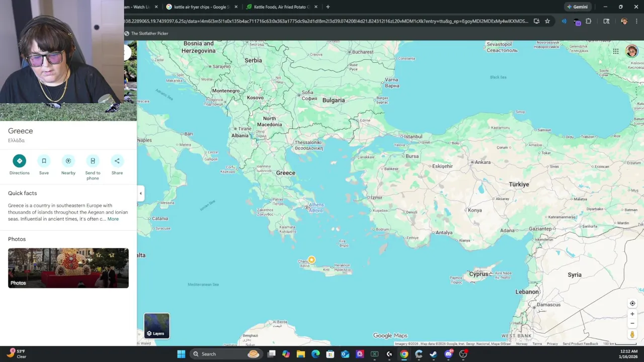Zoom out the map with the minus button
The height and width of the screenshot is (362, 644).
(632, 323)
